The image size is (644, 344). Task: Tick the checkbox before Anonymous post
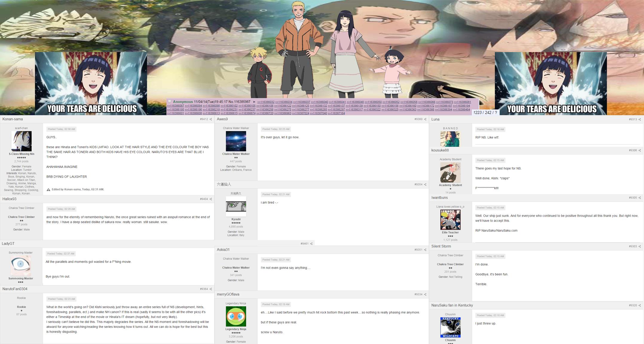pos(169,101)
